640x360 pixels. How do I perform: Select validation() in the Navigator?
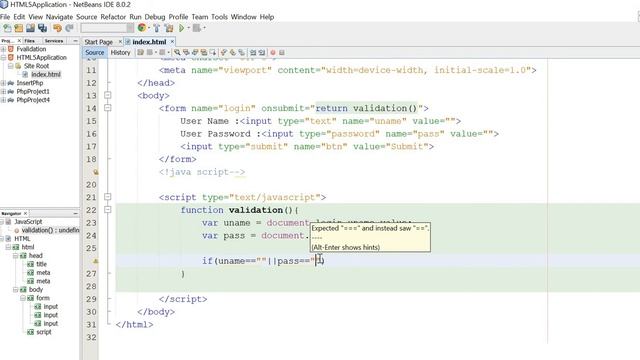pos(50,230)
